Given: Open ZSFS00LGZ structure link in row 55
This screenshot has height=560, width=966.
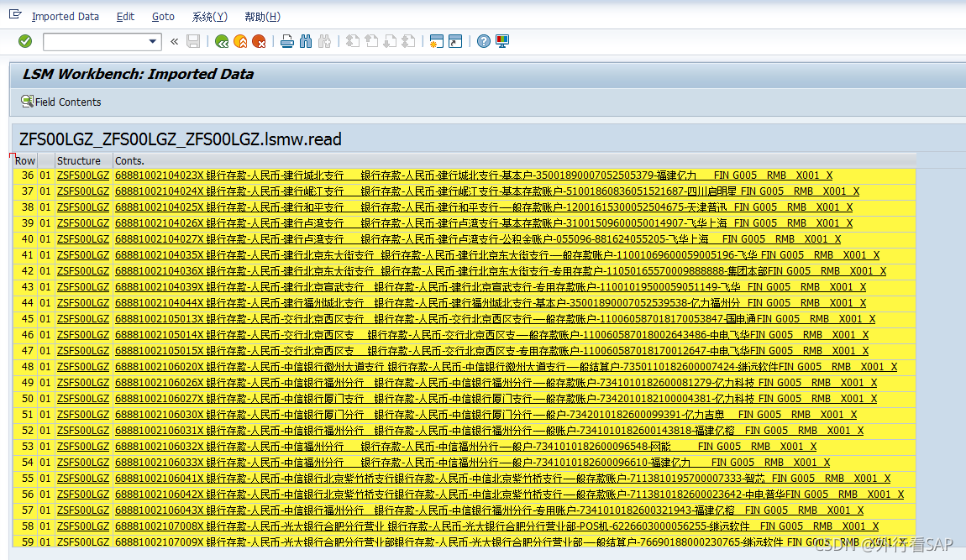Looking at the screenshot, I should pos(83,479).
